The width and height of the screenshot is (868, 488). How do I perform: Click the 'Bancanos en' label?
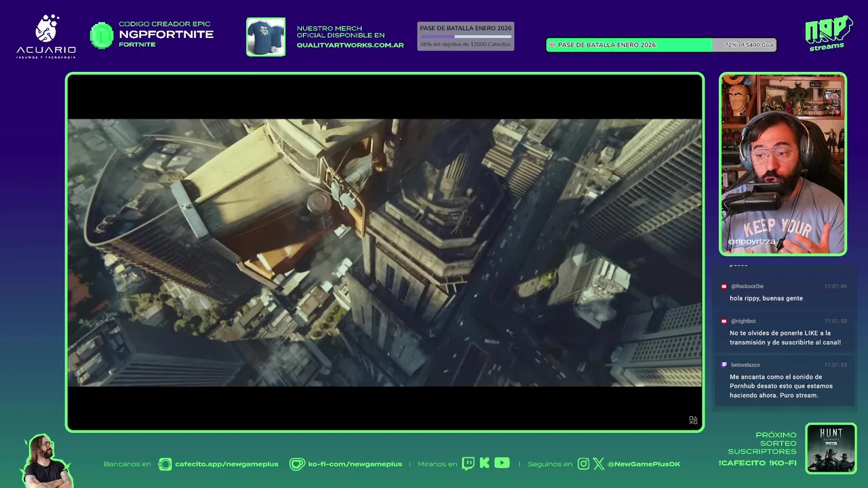[x=127, y=464]
